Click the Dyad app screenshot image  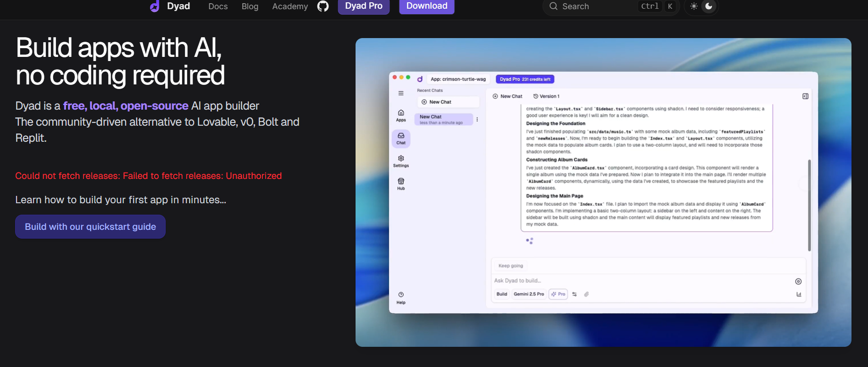(x=603, y=192)
